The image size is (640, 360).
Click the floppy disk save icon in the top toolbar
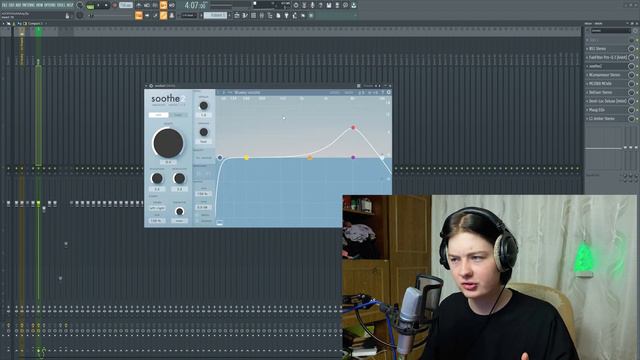pyautogui.click(x=329, y=5)
